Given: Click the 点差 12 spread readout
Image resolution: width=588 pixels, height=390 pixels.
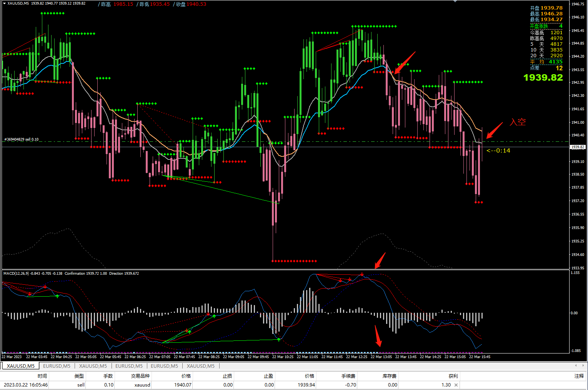Looking at the screenshot, I should point(546,68).
